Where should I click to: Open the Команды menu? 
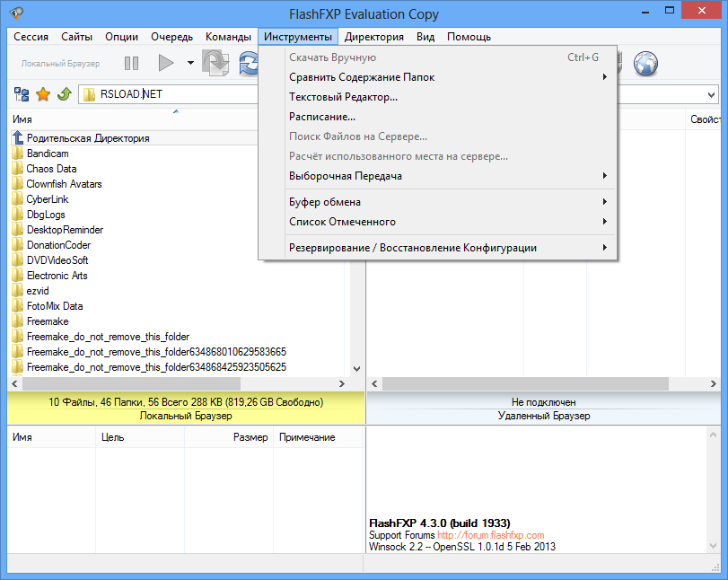[x=228, y=37]
